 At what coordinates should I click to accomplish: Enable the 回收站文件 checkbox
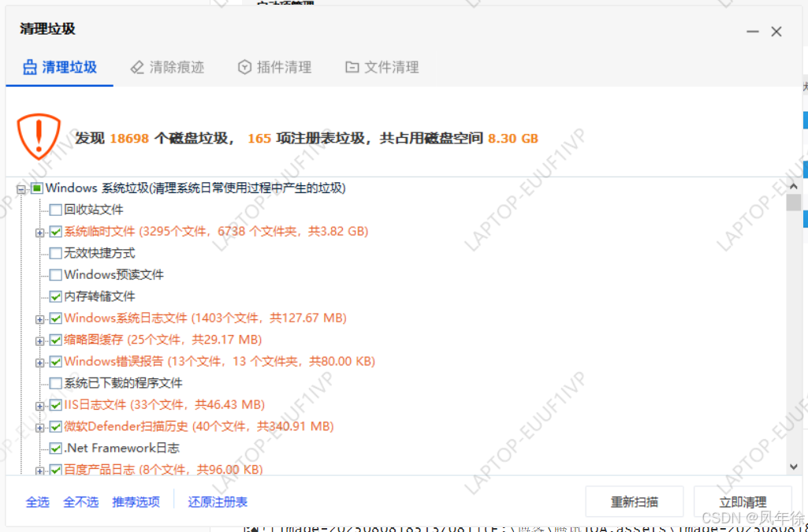point(56,210)
